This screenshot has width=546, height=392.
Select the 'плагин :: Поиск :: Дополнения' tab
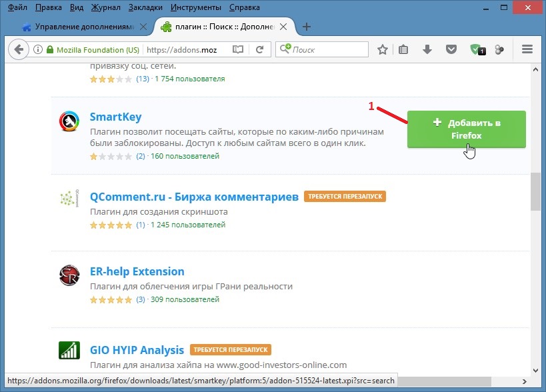(224, 27)
